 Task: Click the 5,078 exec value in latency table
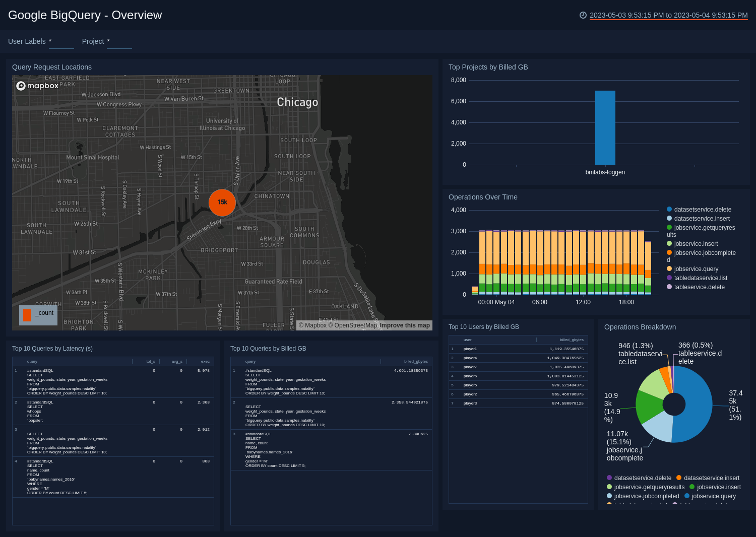[x=204, y=371]
